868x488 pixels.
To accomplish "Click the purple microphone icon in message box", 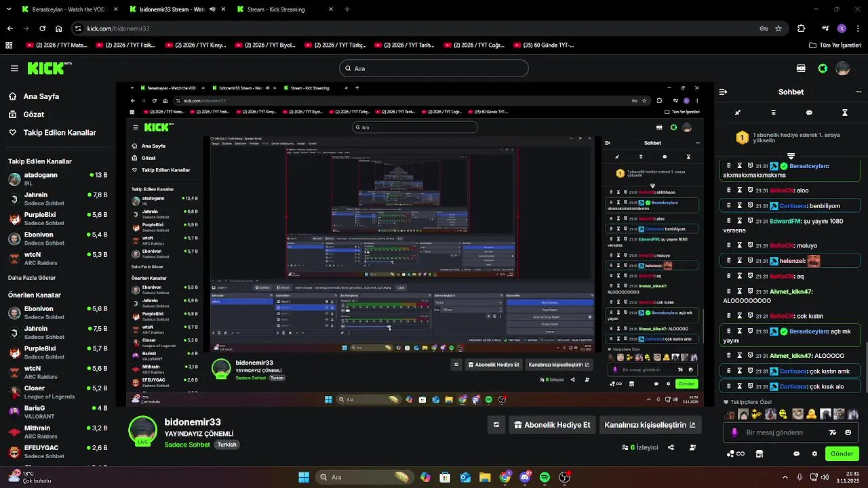I will click(734, 432).
